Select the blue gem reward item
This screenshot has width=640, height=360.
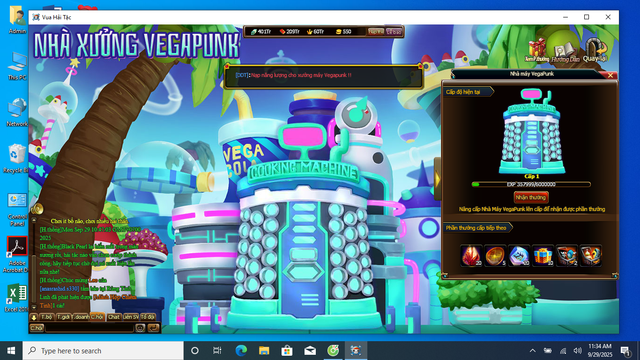(x=519, y=256)
